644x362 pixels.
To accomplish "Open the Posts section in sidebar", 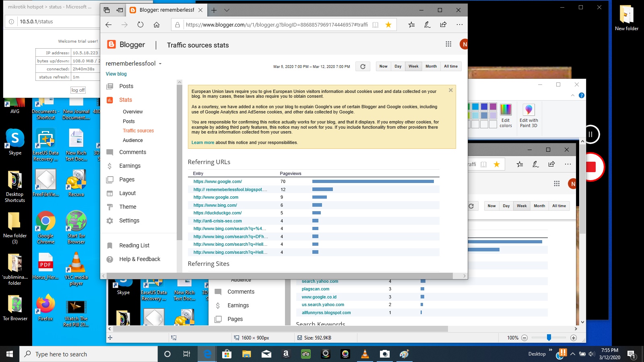I will click(x=126, y=86).
